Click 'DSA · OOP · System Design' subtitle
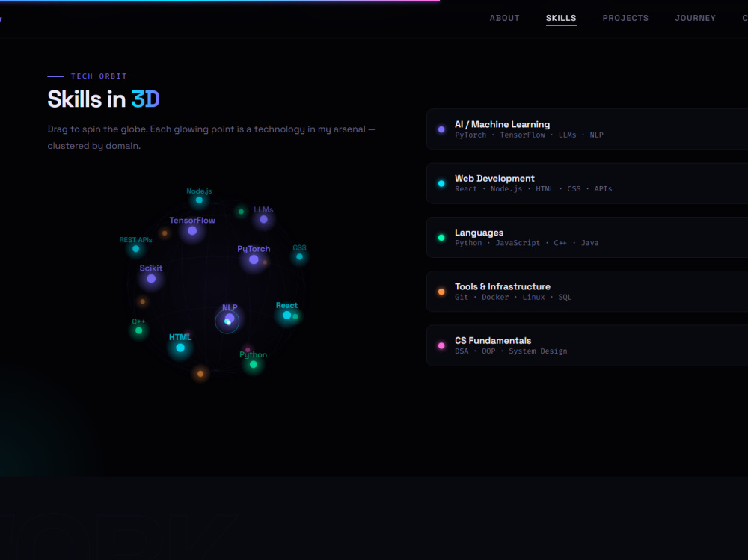This screenshot has width=748, height=560. (x=511, y=351)
